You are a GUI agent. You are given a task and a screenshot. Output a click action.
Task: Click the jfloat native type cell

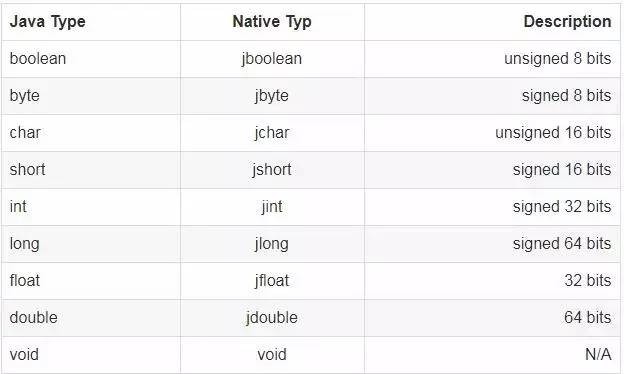tap(272, 281)
